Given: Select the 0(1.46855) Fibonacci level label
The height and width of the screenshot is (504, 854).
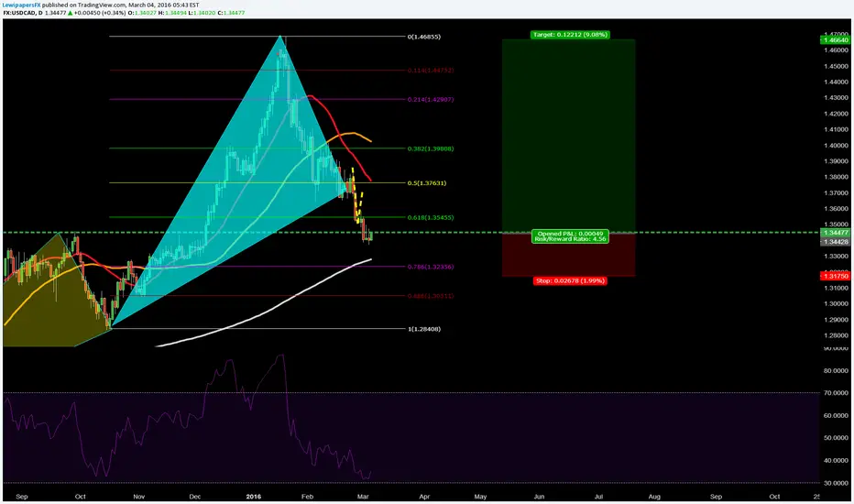Looking at the screenshot, I should (424, 37).
